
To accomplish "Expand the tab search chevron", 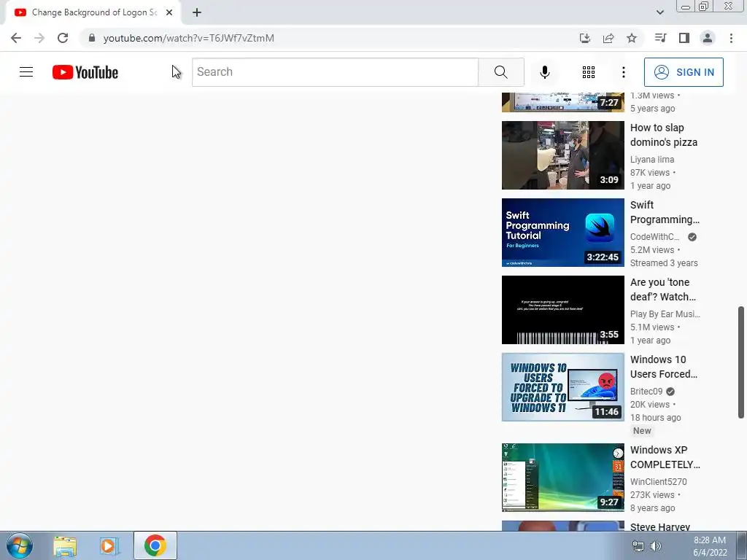I will tap(659, 12).
